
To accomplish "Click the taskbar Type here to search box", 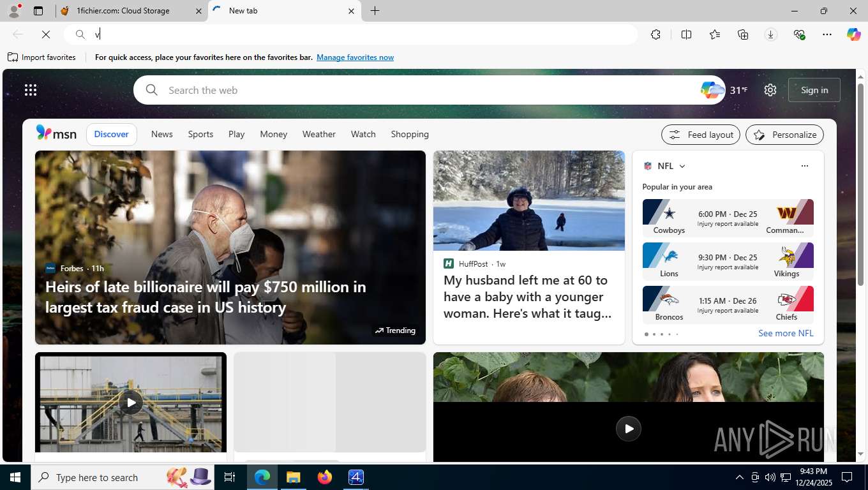I will [x=123, y=477].
